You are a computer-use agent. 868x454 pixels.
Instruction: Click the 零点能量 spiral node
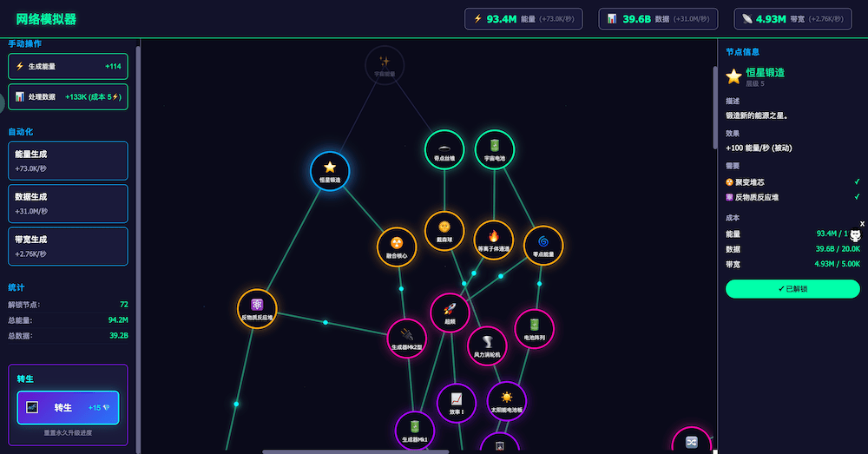click(x=543, y=245)
